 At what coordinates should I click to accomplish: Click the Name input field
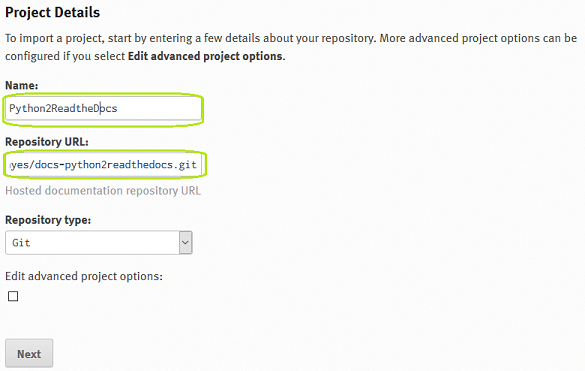(103, 109)
